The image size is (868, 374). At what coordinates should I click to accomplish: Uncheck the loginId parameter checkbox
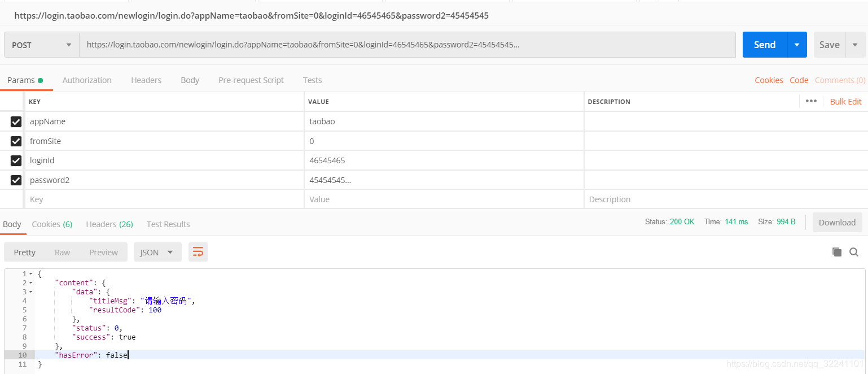pos(16,160)
